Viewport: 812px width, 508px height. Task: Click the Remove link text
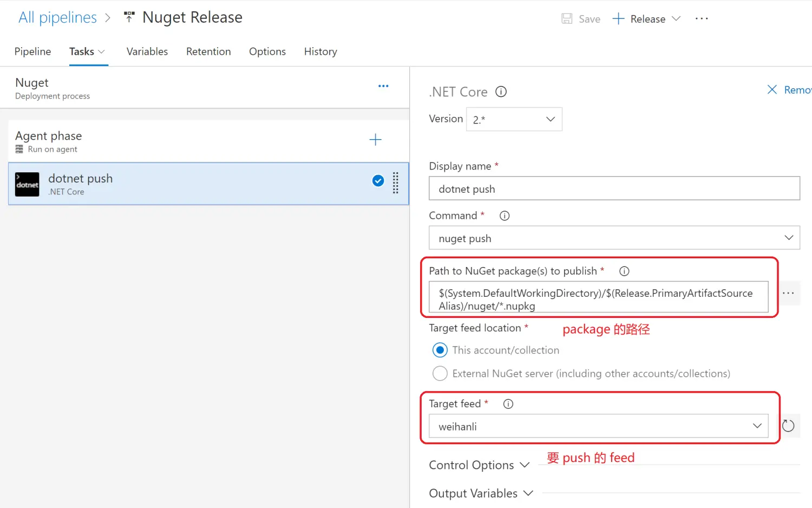click(x=798, y=90)
